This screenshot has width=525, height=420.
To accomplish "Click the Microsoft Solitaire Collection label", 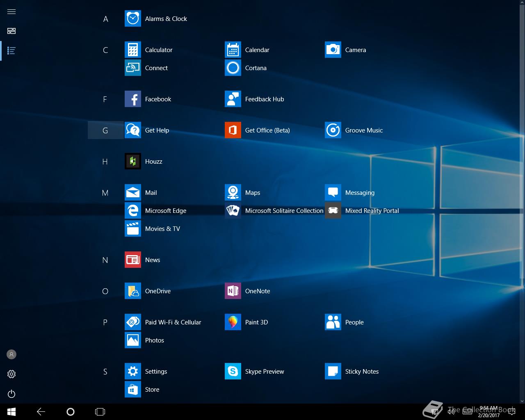I will pos(284,210).
